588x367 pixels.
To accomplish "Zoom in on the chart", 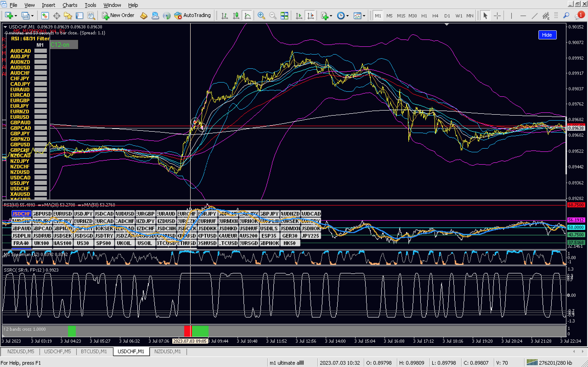I will click(261, 16).
